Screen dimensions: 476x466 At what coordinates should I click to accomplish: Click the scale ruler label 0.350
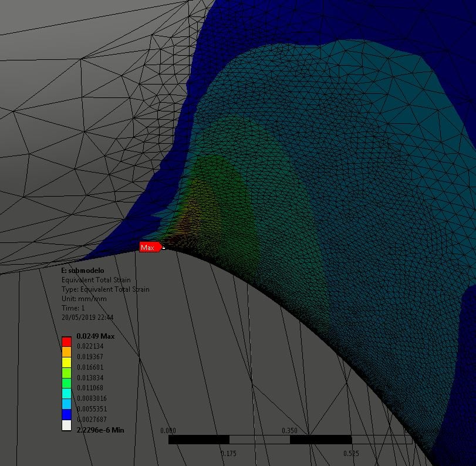[x=289, y=430]
